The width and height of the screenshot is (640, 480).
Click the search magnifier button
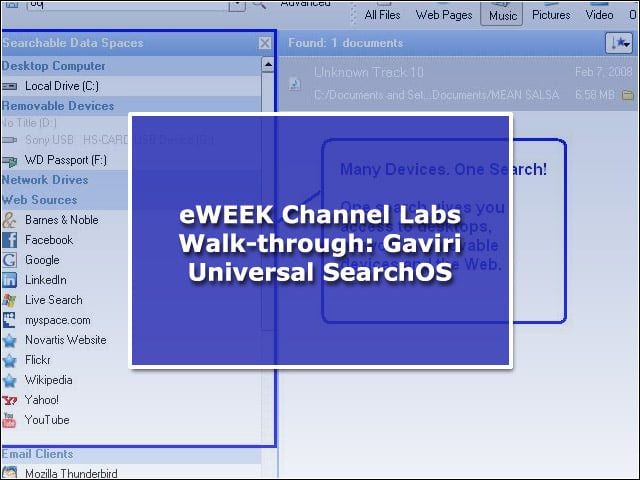point(259,4)
